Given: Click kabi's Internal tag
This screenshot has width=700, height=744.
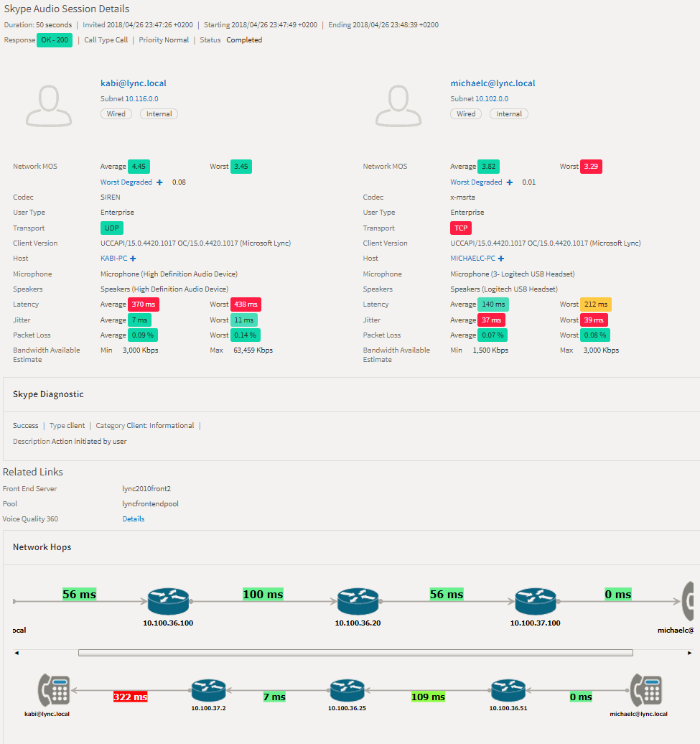Looking at the screenshot, I should point(159,114).
